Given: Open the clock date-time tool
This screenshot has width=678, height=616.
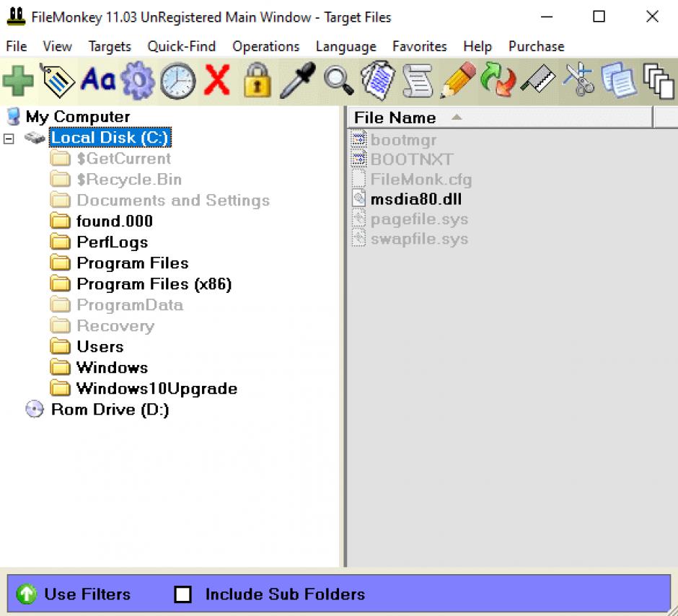Looking at the screenshot, I should (x=177, y=81).
